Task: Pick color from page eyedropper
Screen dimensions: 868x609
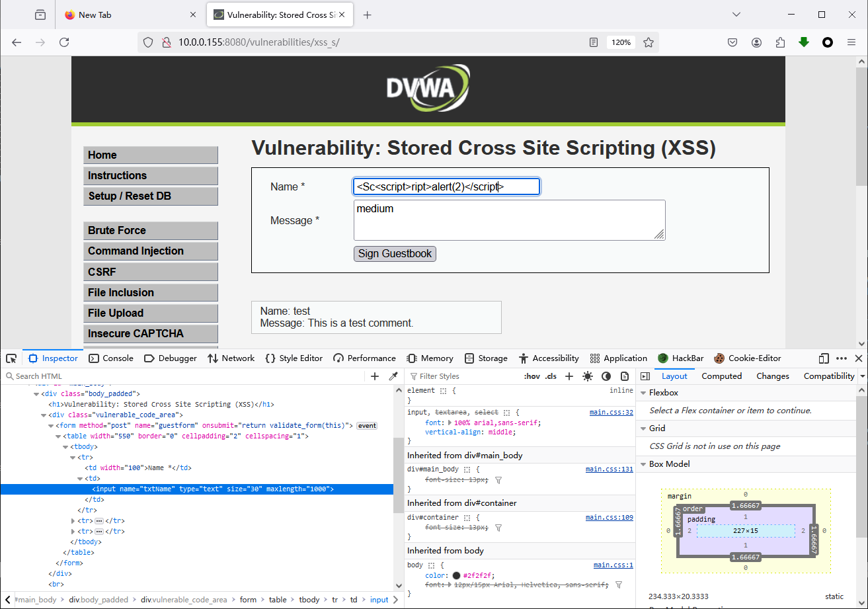Action: point(393,376)
